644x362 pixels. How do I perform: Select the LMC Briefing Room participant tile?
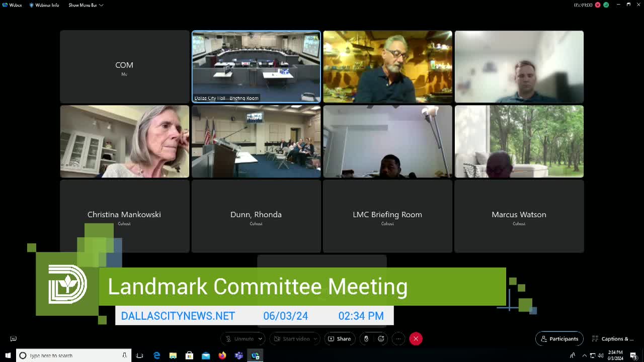pyautogui.click(x=387, y=216)
